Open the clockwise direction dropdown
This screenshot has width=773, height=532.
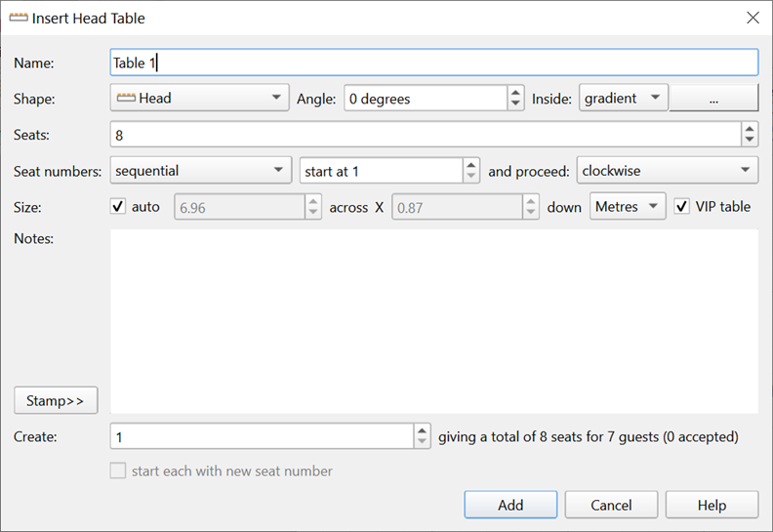[668, 171]
